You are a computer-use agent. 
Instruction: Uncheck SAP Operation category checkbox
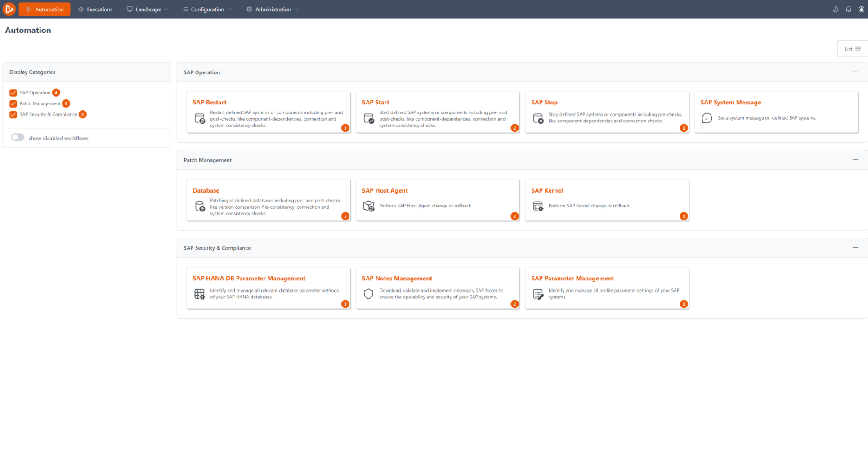pyautogui.click(x=13, y=93)
